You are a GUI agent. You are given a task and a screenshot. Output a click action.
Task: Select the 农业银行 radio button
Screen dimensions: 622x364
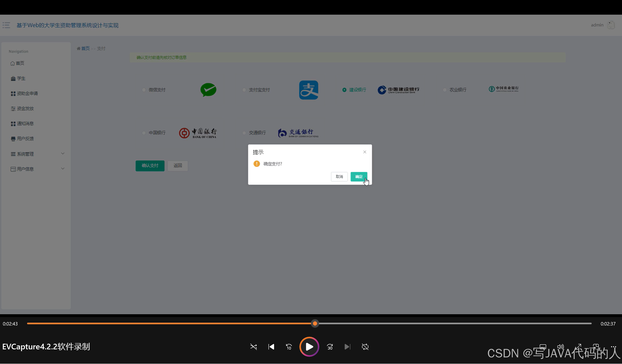click(445, 90)
